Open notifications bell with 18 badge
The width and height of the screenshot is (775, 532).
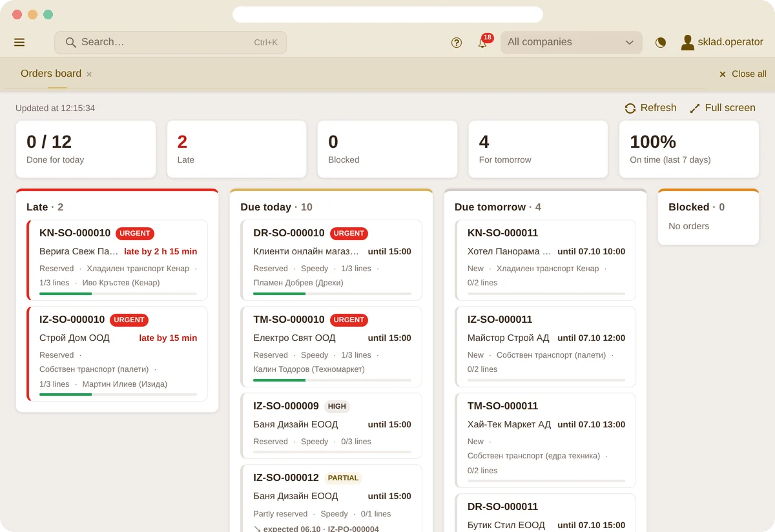point(483,43)
